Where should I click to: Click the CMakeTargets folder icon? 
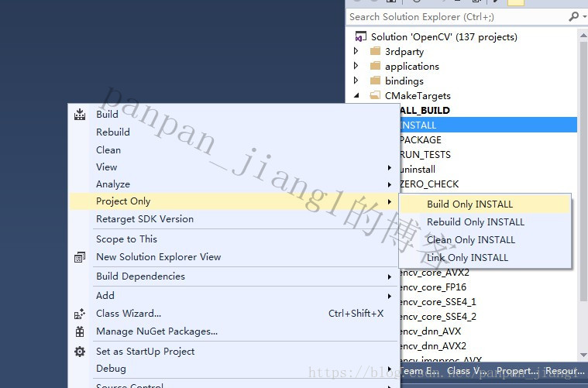(376, 95)
